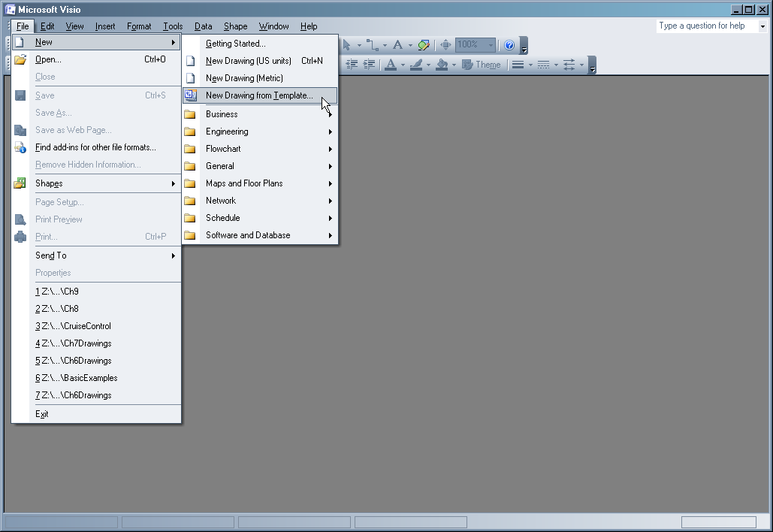Click the Increase Indent icon
This screenshot has height=532, width=773.
(x=369, y=65)
